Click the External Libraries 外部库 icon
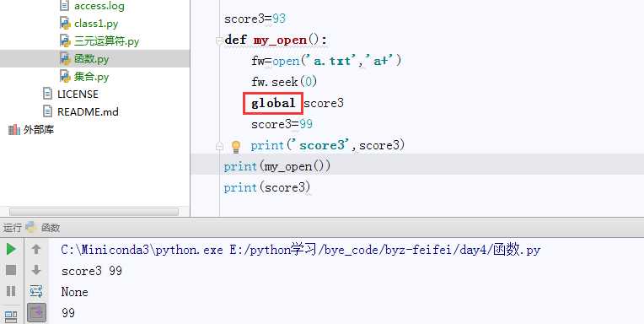This screenshot has height=324, width=644. point(14,130)
